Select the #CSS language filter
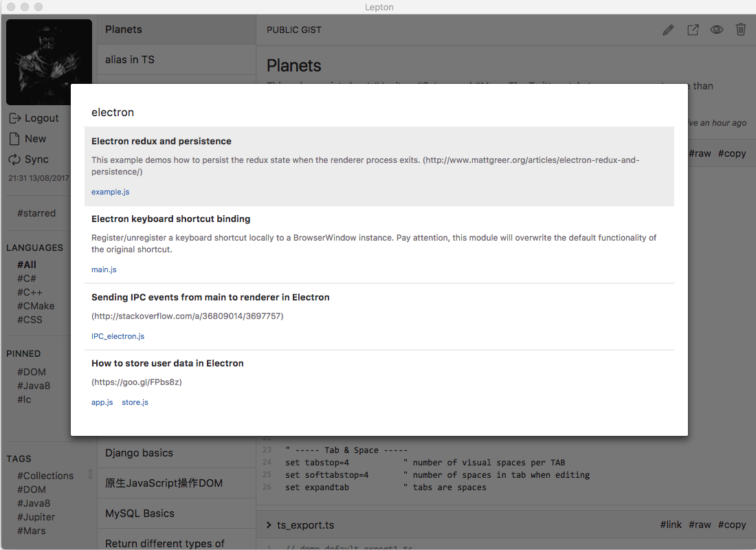This screenshot has width=756, height=550. click(30, 320)
